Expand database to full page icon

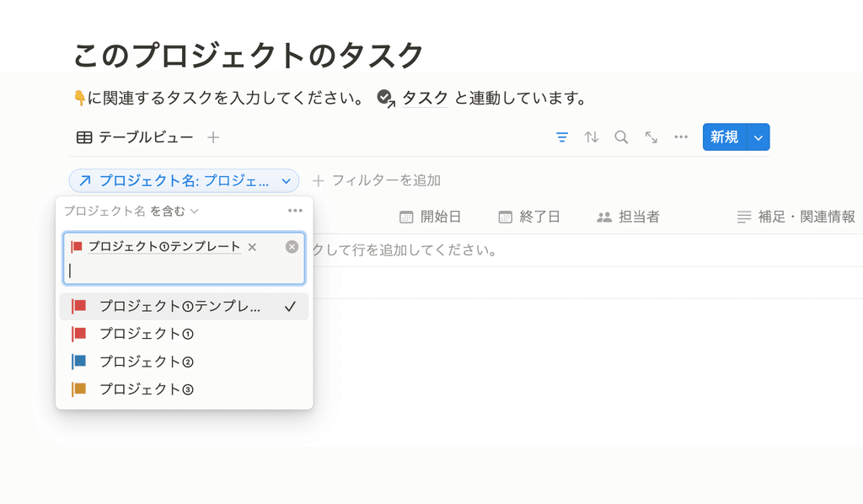(651, 137)
